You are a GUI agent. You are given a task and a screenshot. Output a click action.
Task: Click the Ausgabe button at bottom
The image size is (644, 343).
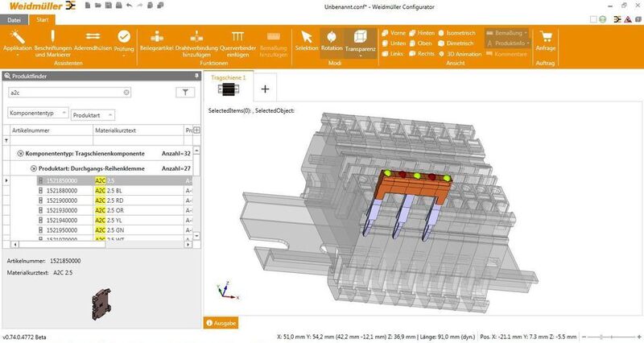click(x=221, y=323)
